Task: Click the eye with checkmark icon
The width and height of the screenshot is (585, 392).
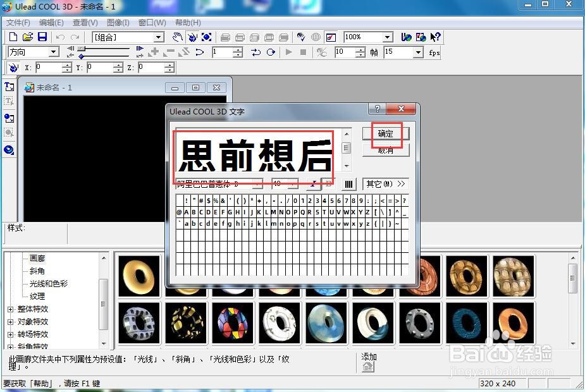Action: pyautogui.click(x=300, y=37)
